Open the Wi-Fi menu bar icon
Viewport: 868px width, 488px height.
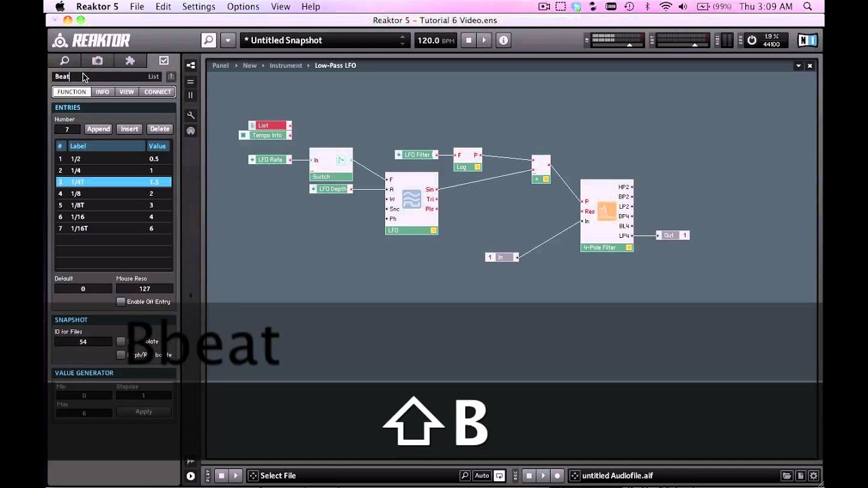click(x=666, y=6)
